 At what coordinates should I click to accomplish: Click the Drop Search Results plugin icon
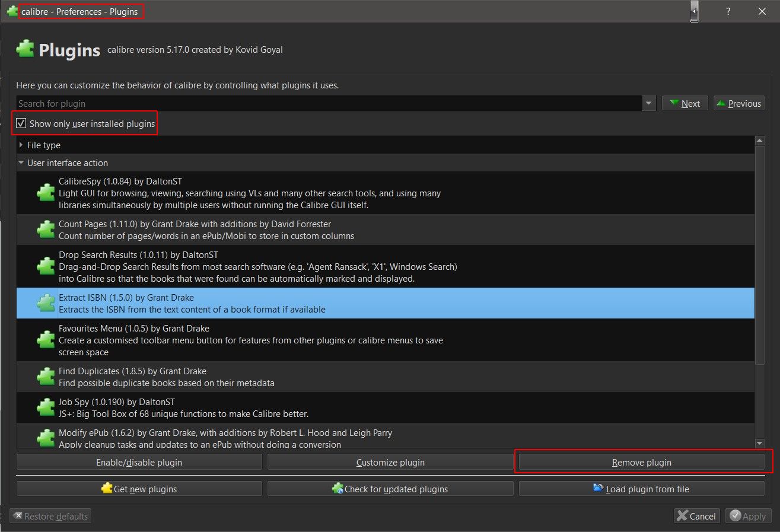click(46, 266)
